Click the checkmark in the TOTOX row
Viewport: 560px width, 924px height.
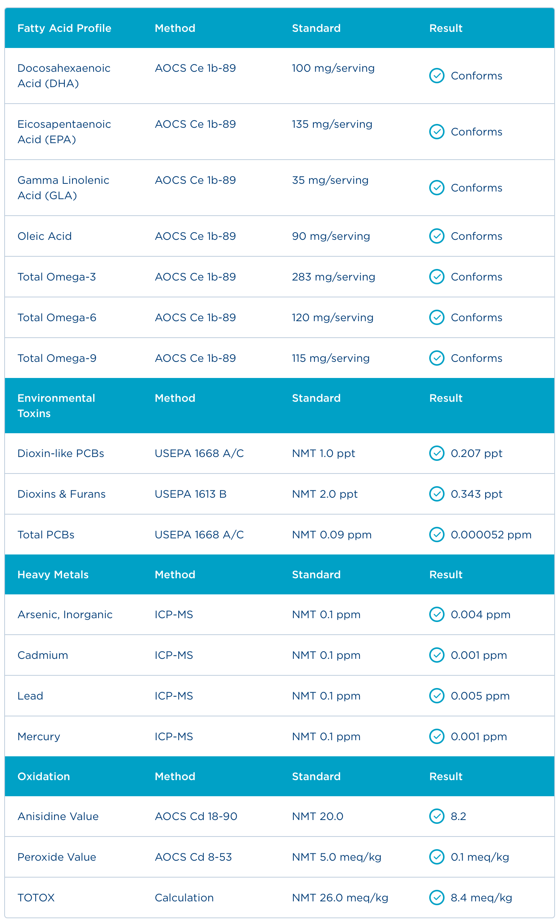point(436,898)
